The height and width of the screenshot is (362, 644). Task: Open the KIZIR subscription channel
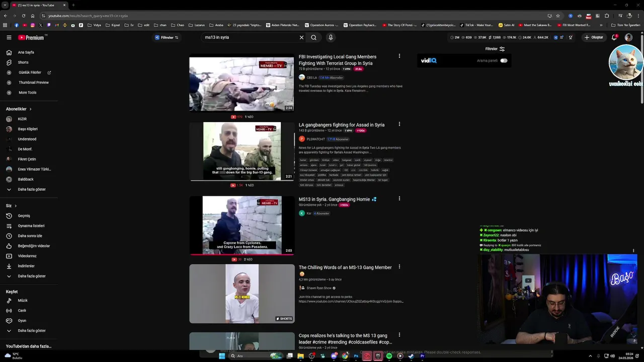[22, 119]
